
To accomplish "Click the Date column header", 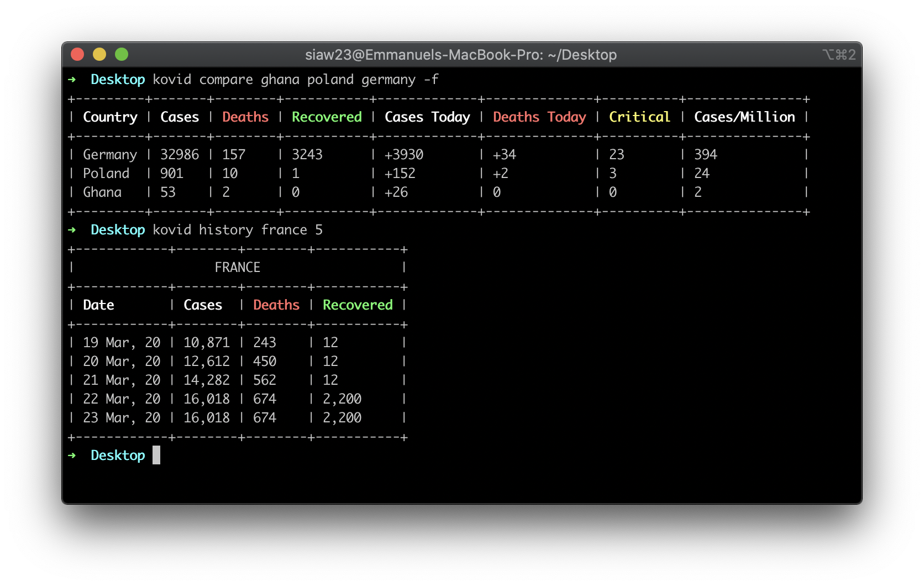I will (98, 305).
